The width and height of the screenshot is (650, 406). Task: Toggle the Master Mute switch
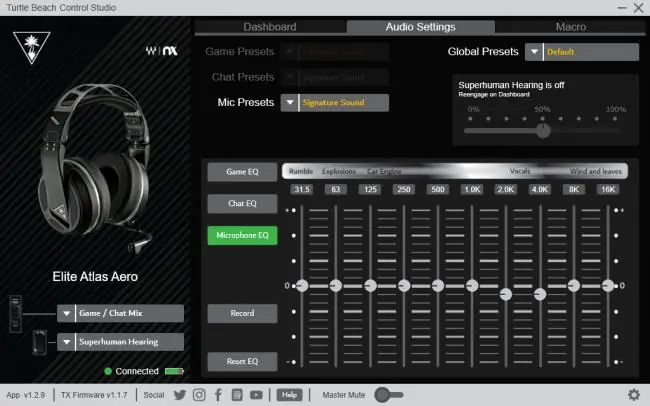[x=388, y=395]
